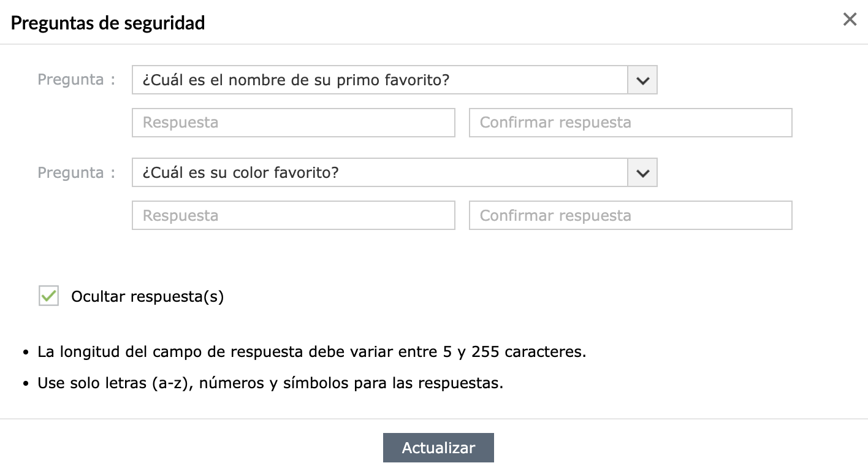This screenshot has width=868, height=471.
Task: Click the bullet before the 'La longitud' rule
Action: 26,354
